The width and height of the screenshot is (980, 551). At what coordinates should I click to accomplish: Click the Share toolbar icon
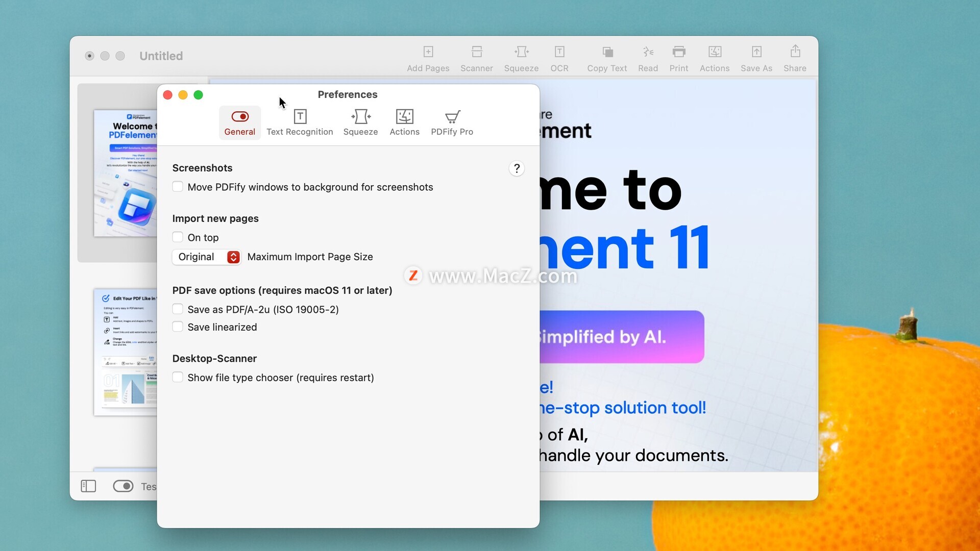pos(795,51)
